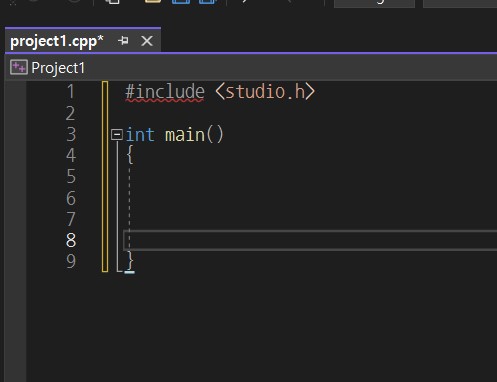Click the <studio.h> header name

(x=265, y=91)
